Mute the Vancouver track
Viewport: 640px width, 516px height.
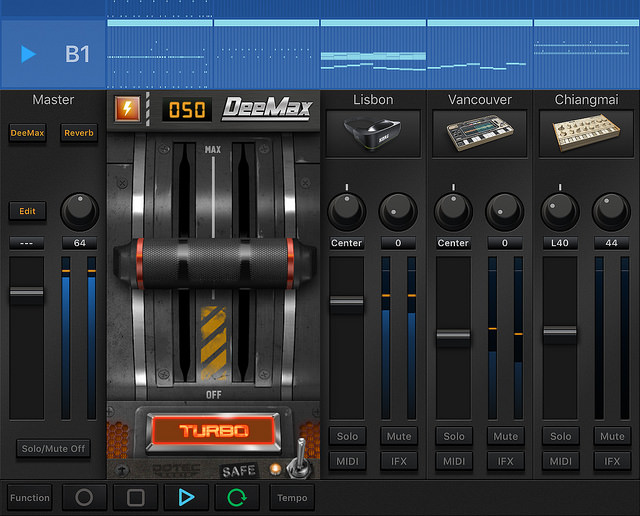pyautogui.click(x=505, y=436)
